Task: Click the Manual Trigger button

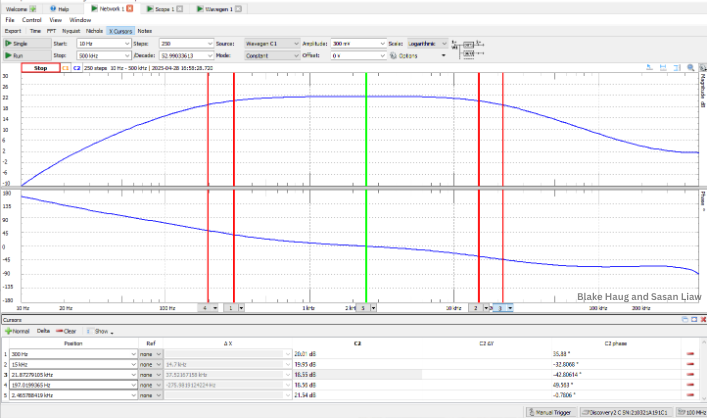Action: tap(551, 412)
